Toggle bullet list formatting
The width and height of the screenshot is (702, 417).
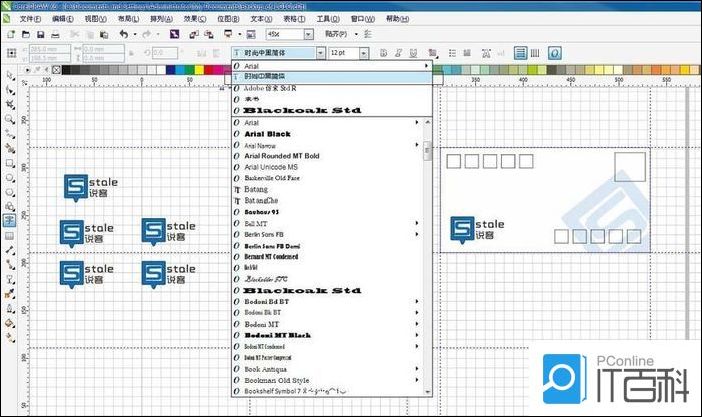pyautogui.click(x=452, y=53)
